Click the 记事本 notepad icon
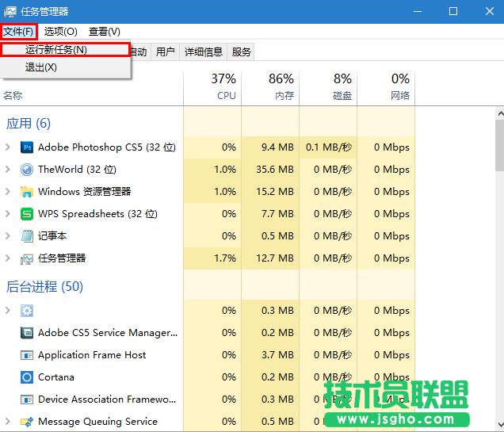 click(x=27, y=236)
